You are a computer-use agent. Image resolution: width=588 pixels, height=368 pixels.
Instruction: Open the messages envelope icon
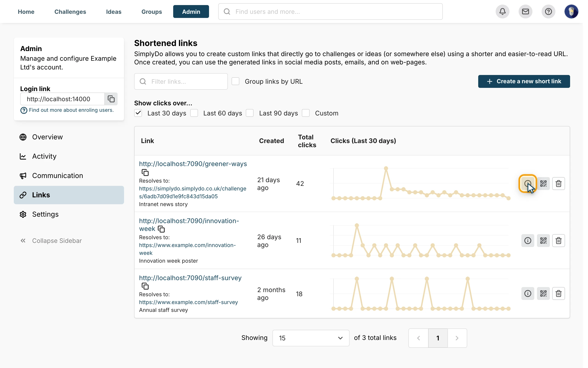[x=525, y=11]
